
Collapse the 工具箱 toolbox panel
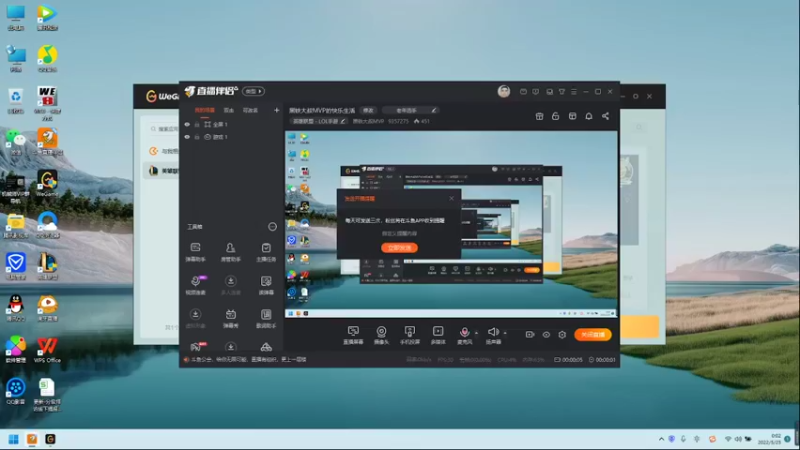(272, 227)
